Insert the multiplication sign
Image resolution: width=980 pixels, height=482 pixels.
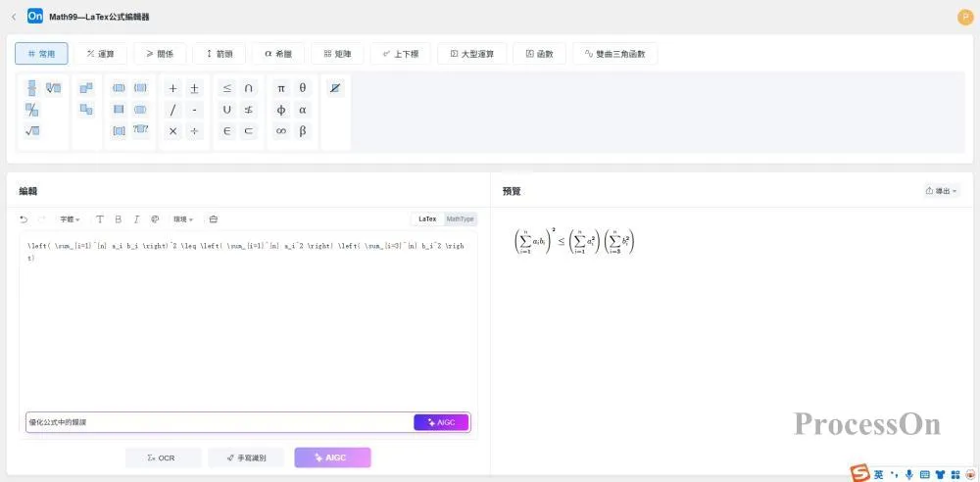click(x=173, y=131)
